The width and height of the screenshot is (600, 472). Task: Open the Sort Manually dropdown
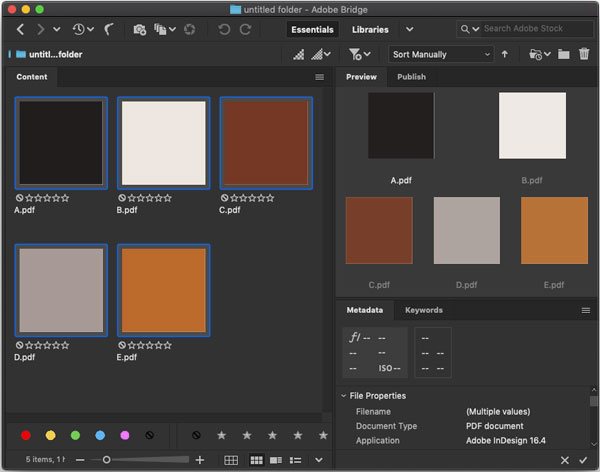[440, 54]
